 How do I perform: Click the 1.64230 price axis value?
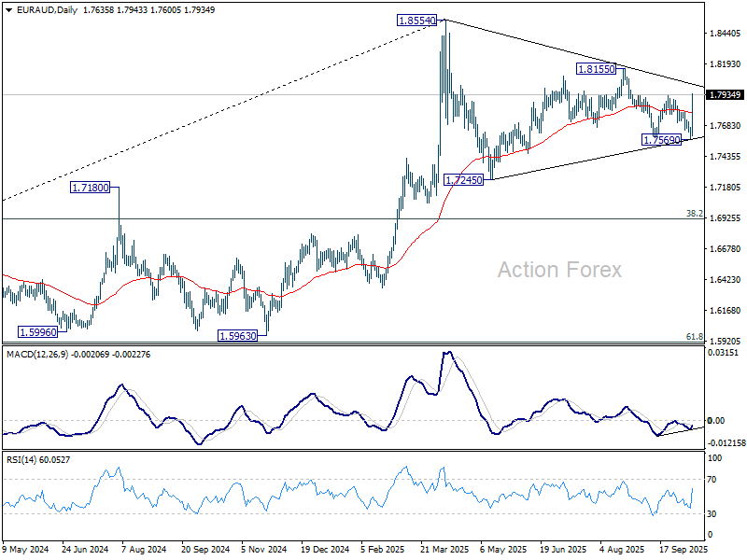click(726, 279)
